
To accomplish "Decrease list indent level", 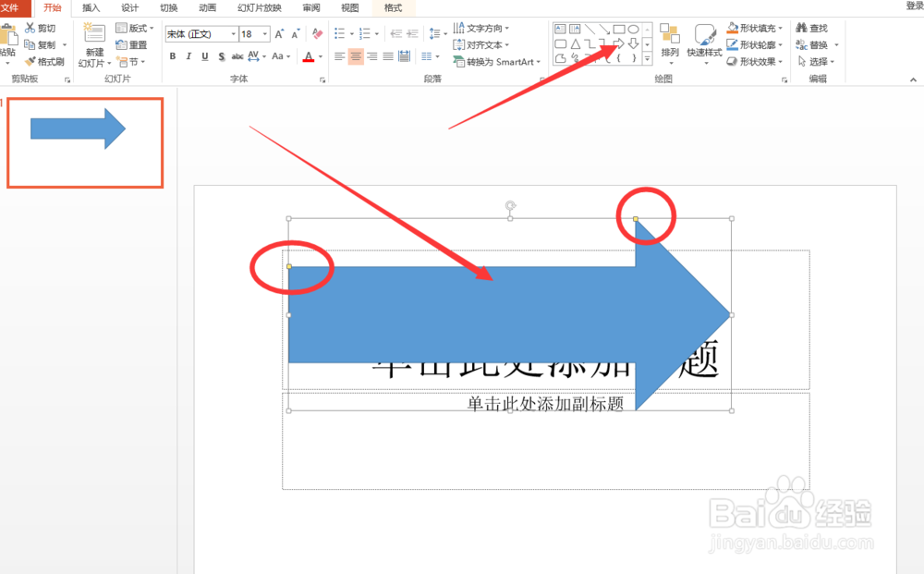I will [396, 33].
